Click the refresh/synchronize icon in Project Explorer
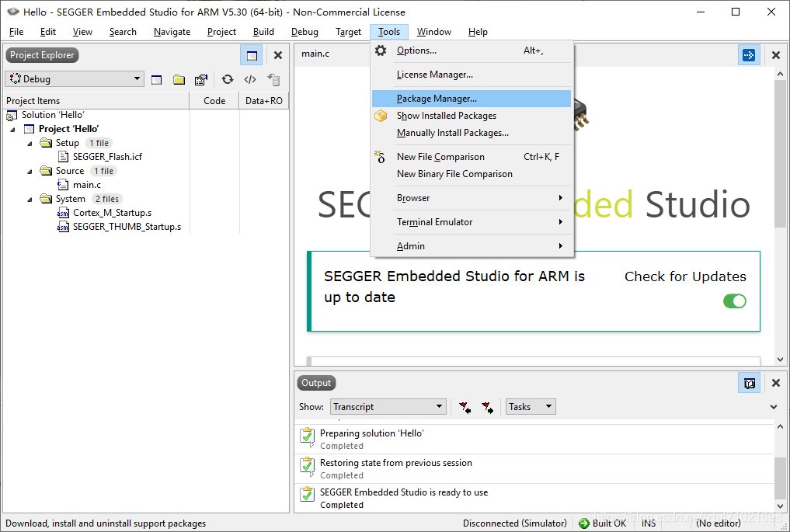The height and width of the screenshot is (532, 790). click(x=228, y=79)
